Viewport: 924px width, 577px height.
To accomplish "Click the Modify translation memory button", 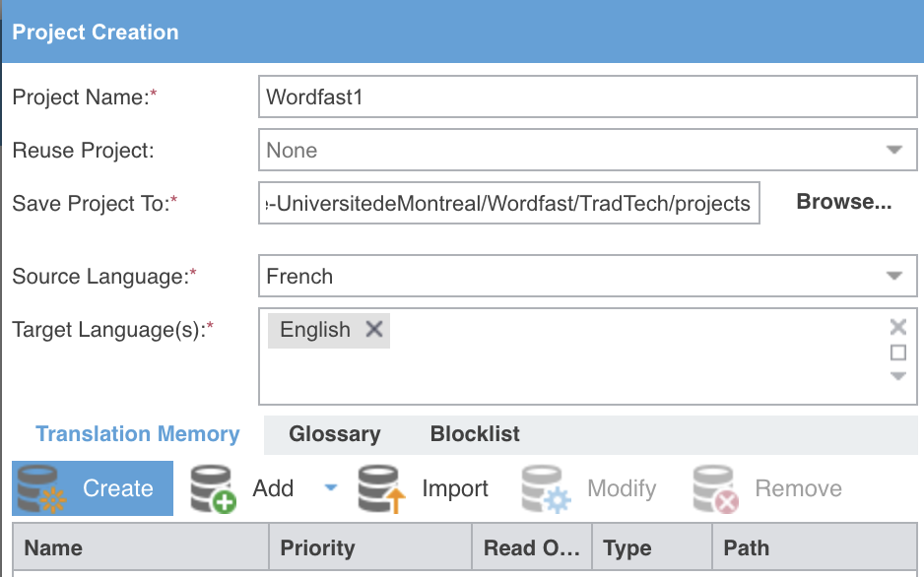I will pyautogui.click(x=589, y=488).
